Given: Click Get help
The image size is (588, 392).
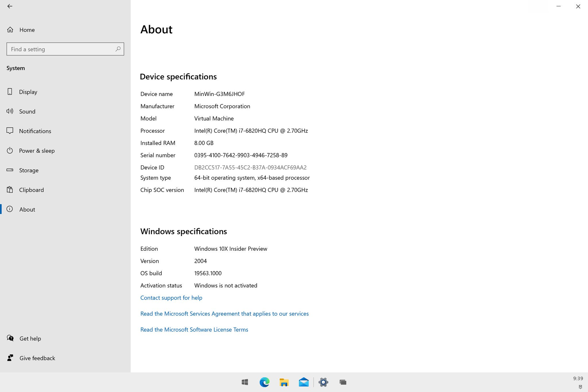Looking at the screenshot, I should coord(30,339).
